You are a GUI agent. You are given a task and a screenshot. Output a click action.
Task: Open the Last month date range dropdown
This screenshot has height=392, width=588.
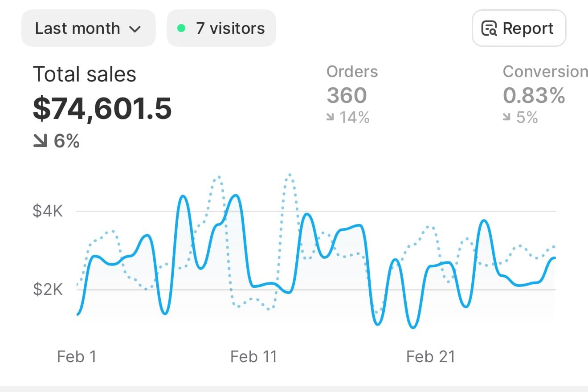88,29
